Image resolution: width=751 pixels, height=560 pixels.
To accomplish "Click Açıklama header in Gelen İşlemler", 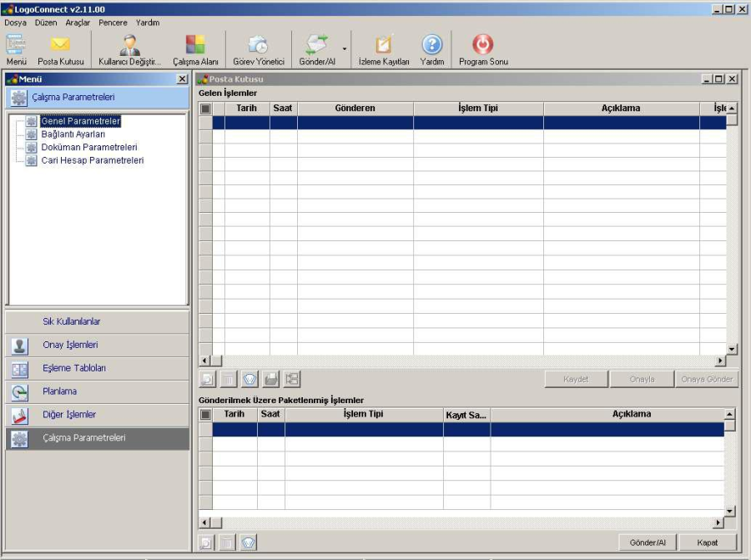I will point(621,108).
